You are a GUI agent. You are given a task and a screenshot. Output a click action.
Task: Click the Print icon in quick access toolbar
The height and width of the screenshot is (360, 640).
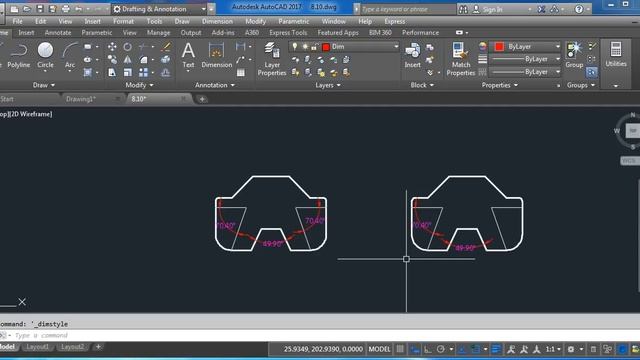click(x=65, y=9)
